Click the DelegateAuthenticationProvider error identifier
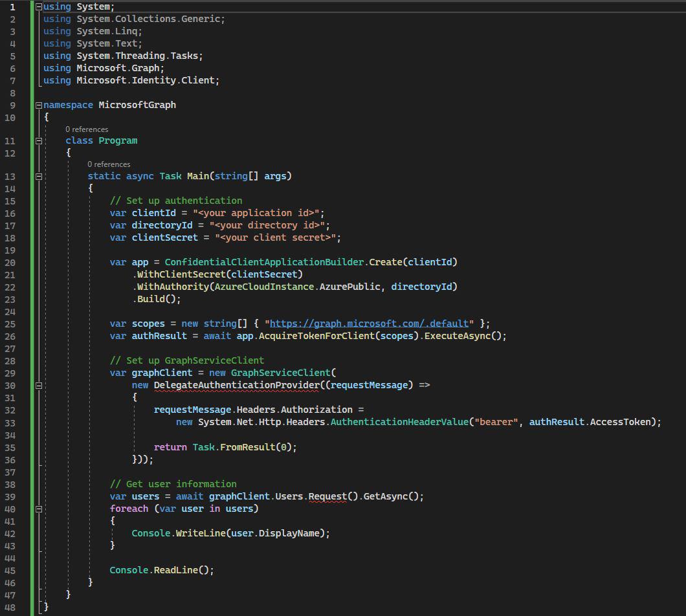 tap(237, 385)
